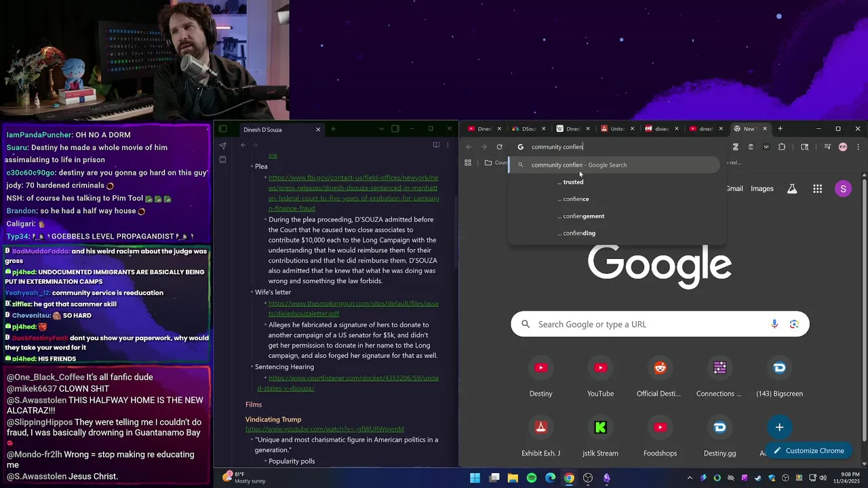Search by image with Google Lens

point(794,324)
